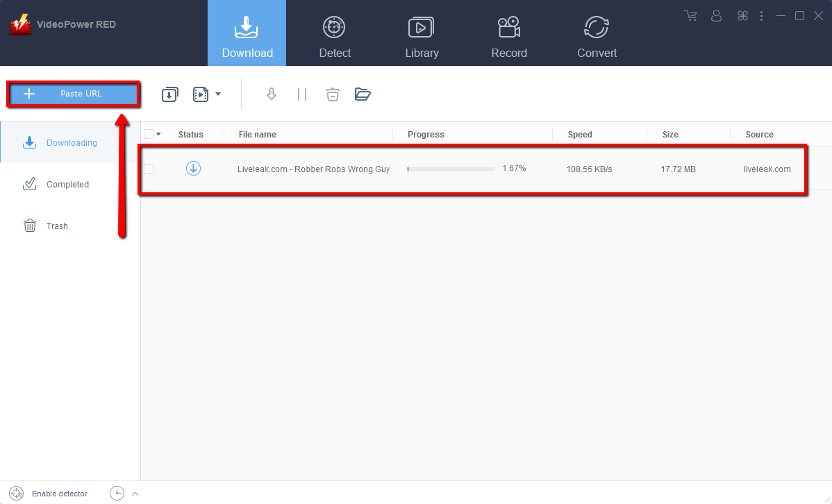832x504 pixels.
Task: Open the user account panel
Action: tap(716, 15)
